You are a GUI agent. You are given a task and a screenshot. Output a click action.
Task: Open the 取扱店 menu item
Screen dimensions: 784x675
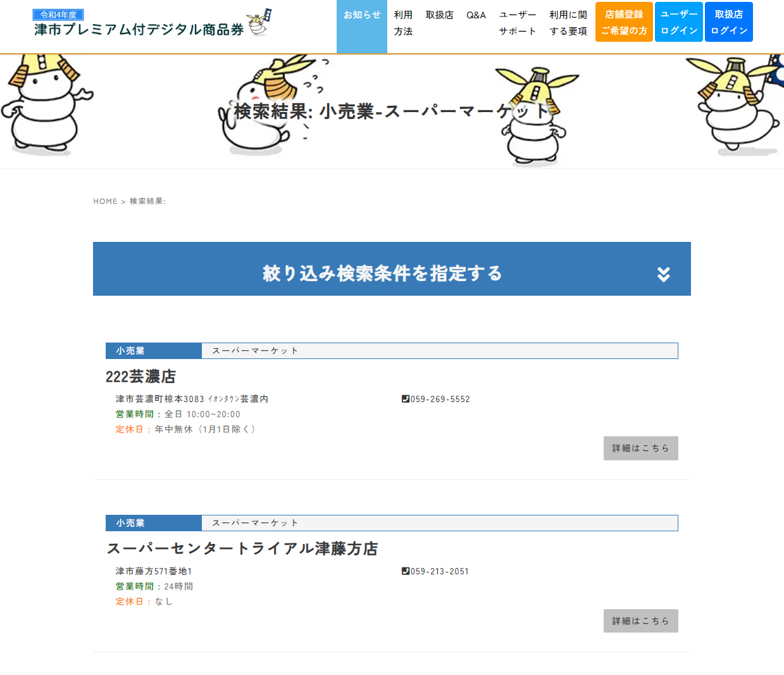click(439, 15)
